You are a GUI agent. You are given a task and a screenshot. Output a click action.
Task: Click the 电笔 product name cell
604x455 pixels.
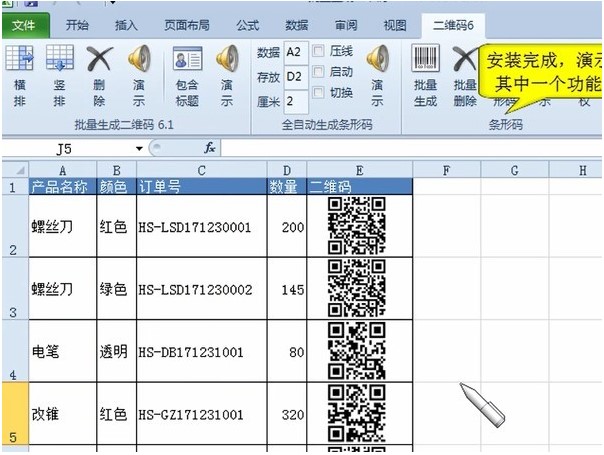pyautogui.click(x=62, y=351)
